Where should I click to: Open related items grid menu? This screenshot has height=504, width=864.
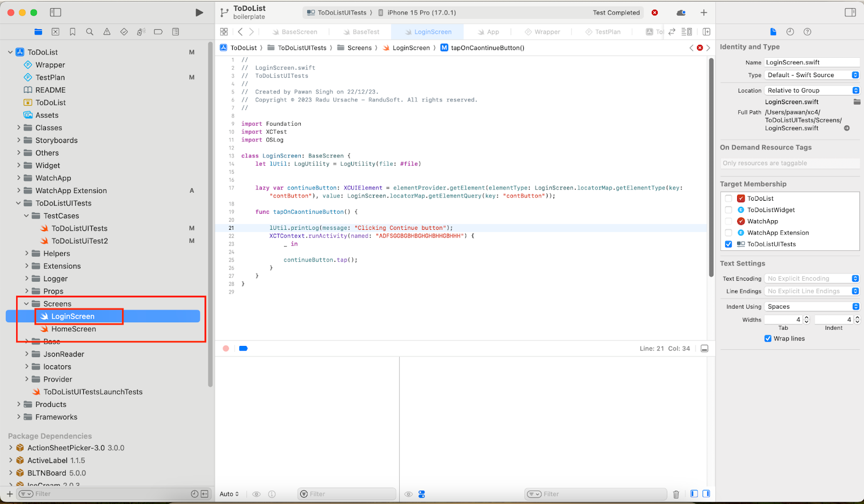click(x=224, y=32)
